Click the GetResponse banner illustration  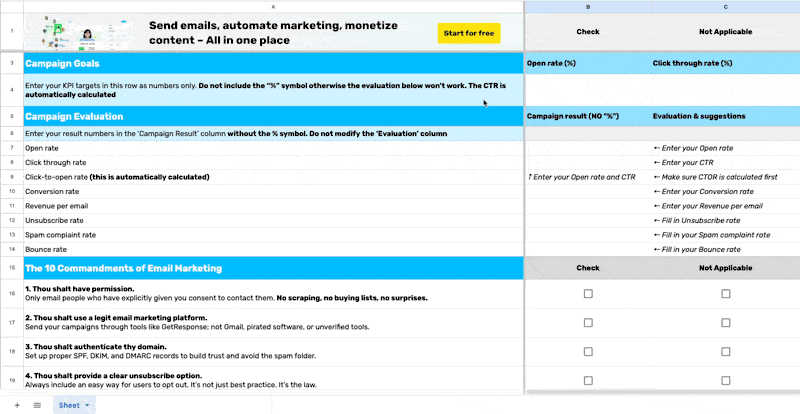click(80, 33)
